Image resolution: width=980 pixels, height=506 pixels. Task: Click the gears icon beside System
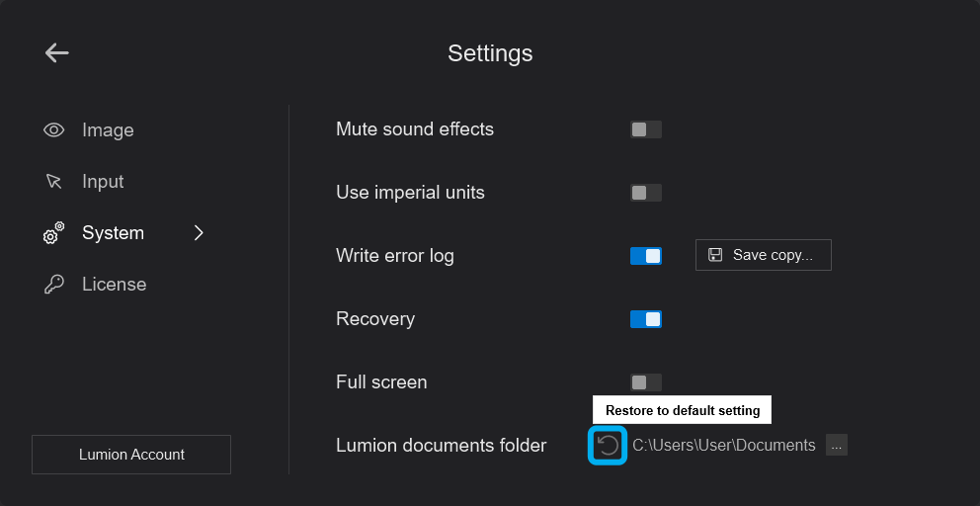click(54, 233)
